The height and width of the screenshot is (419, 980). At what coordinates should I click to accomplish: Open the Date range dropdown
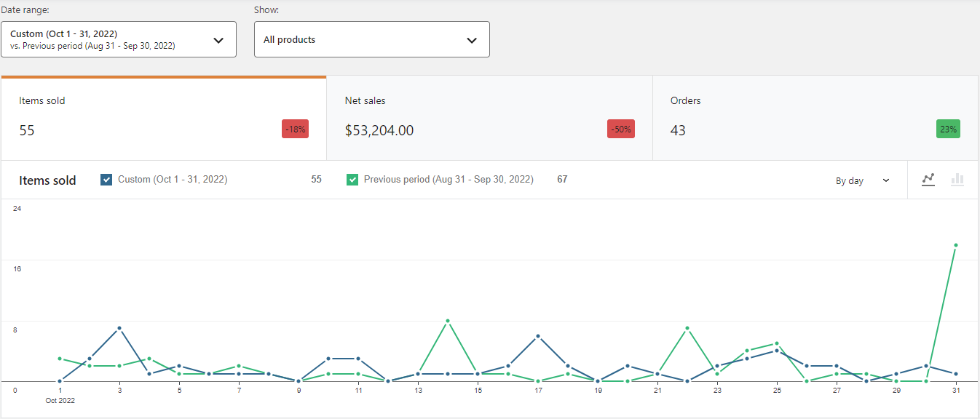[119, 39]
